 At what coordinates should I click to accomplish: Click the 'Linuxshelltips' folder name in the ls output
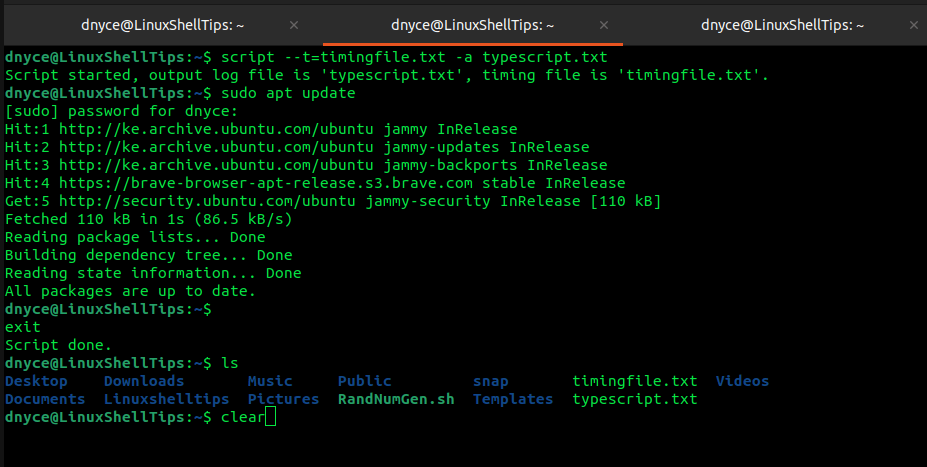click(167, 400)
